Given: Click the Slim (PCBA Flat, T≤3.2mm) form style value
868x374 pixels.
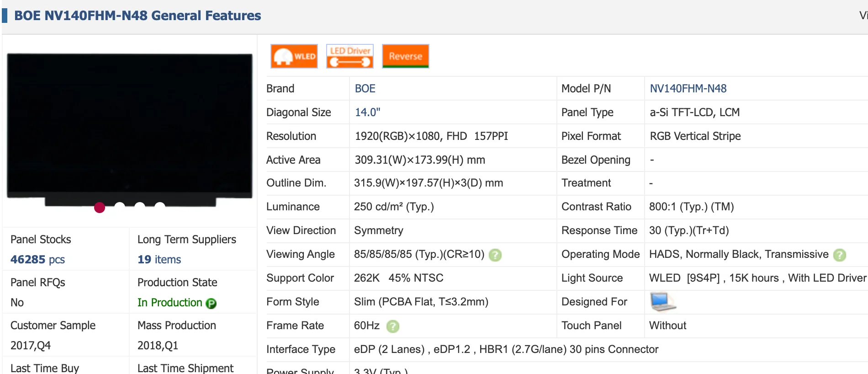Looking at the screenshot, I should (x=421, y=302).
